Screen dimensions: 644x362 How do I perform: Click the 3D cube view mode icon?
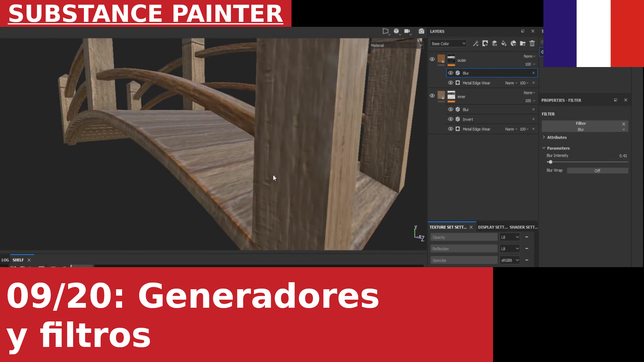click(x=396, y=31)
